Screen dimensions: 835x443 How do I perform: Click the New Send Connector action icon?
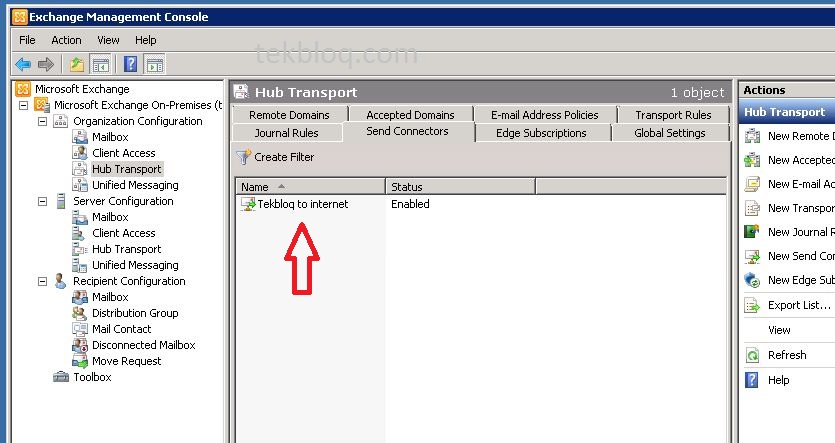752,256
